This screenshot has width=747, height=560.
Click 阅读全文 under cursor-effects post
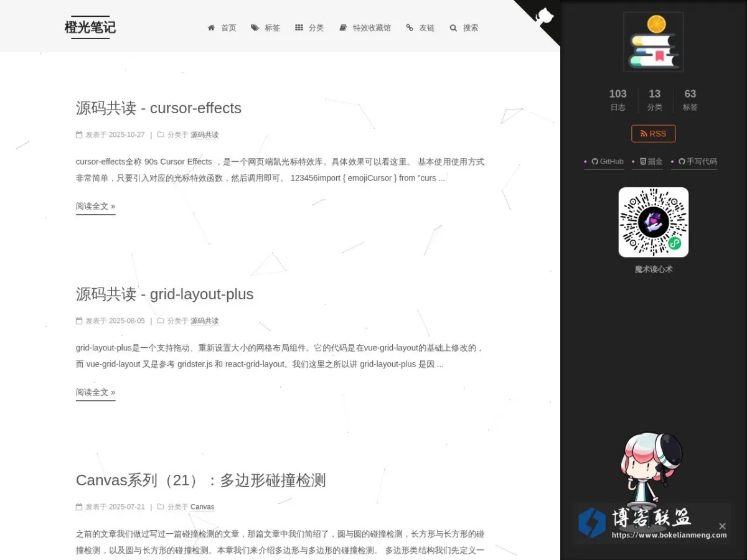tap(96, 207)
